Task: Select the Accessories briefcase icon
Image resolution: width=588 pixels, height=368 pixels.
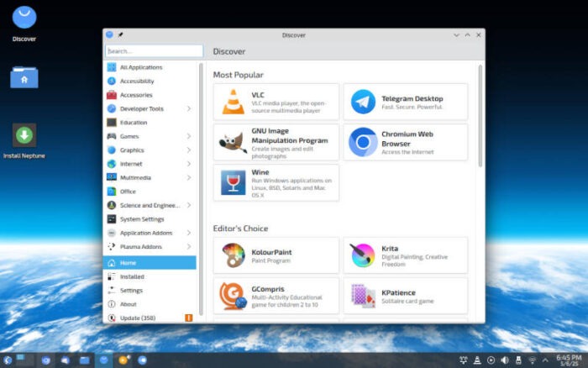Action: 112,95
